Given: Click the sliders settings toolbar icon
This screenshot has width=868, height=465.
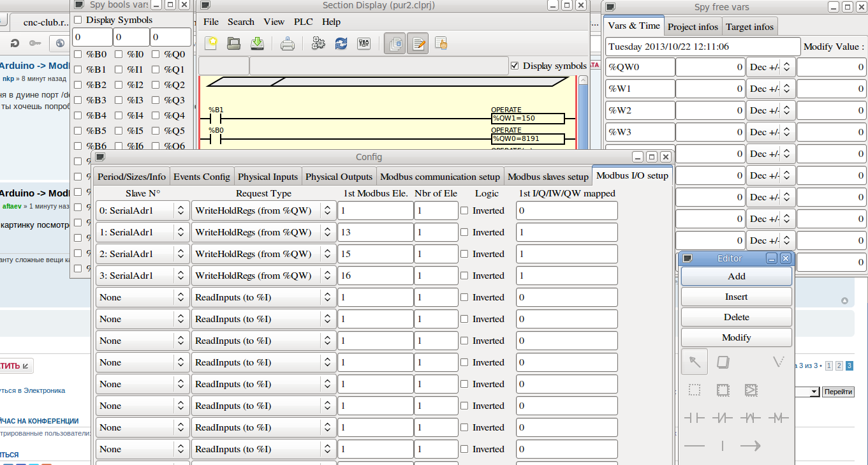Looking at the screenshot, I should [x=364, y=43].
